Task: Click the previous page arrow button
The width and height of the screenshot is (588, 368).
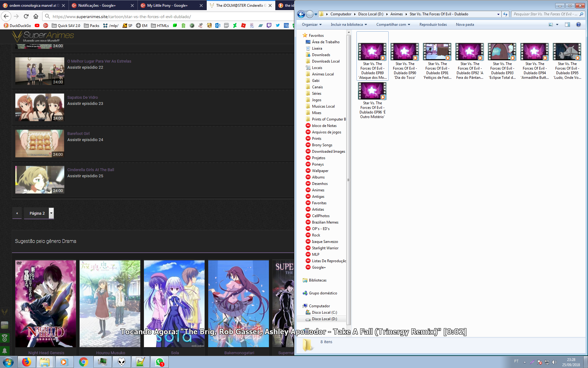Action: (x=17, y=213)
